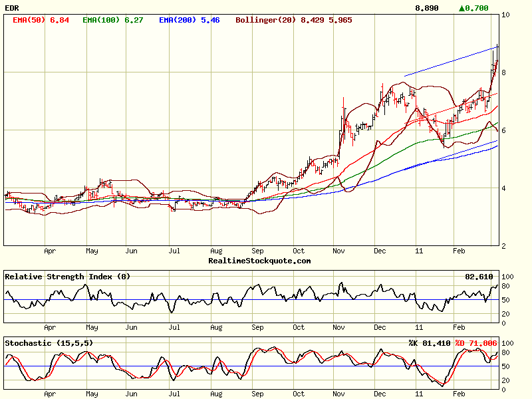Click Sep under the main price chart
This screenshot has height=399, width=532.
pyautogui.click(x=257, y=251)
